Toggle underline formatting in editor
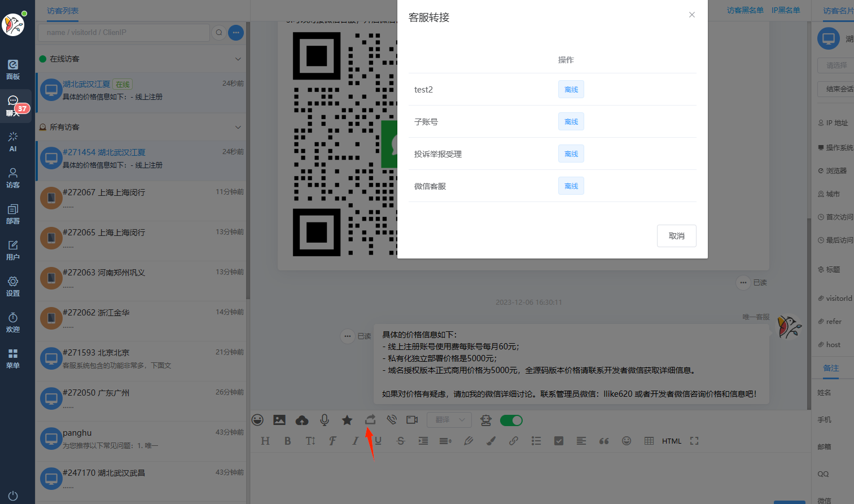 (x=378, y=441)
